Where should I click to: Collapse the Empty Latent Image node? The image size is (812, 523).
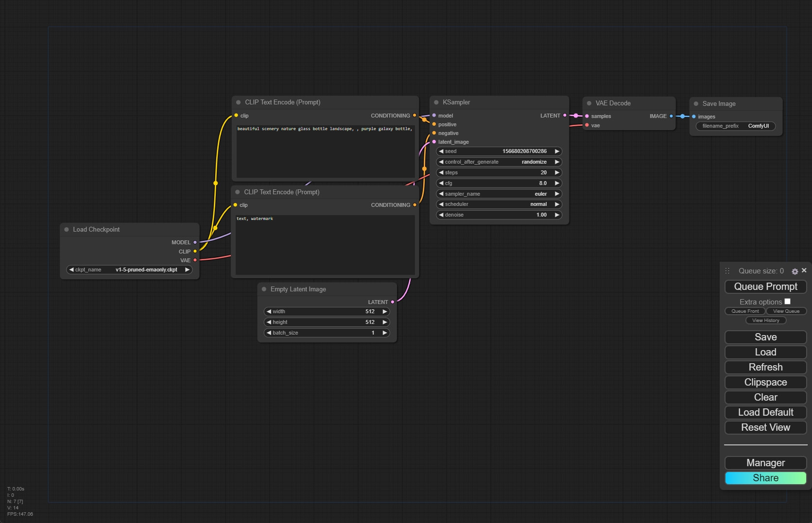(x=264, y=289)
